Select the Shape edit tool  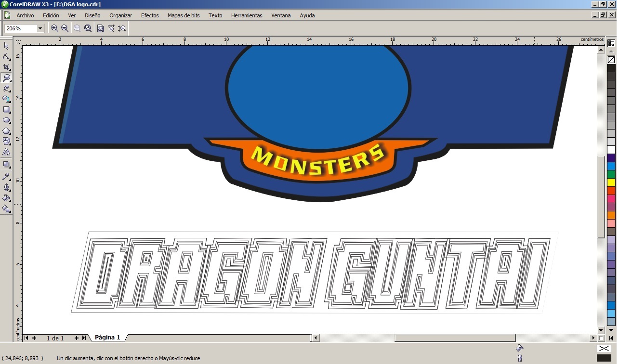[x=6, y=56]
